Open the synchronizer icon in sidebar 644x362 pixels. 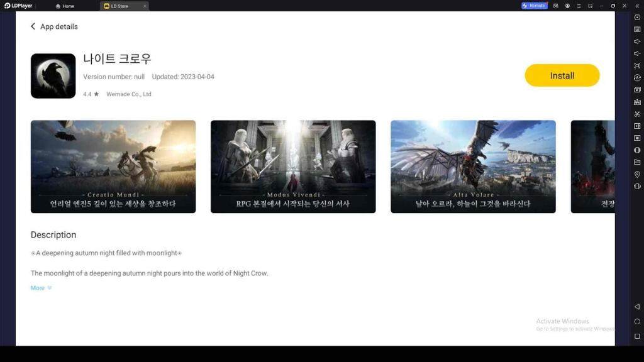point(637,138)
